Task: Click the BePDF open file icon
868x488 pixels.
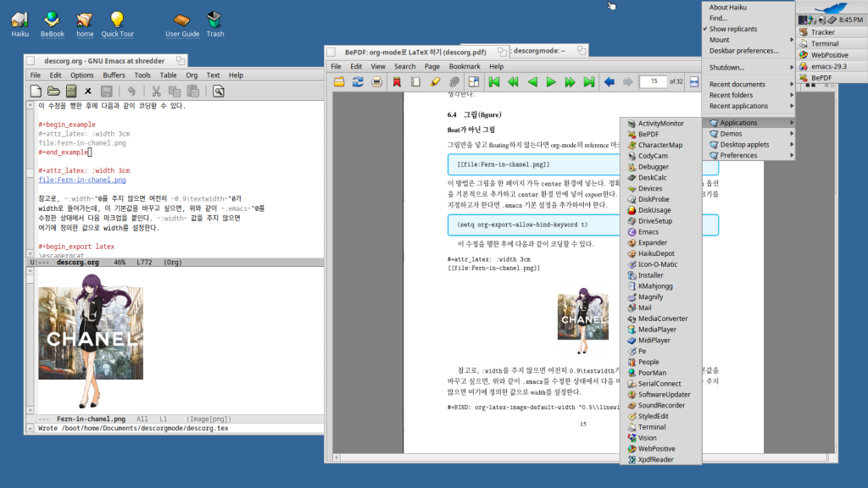Action: (339, 82)
